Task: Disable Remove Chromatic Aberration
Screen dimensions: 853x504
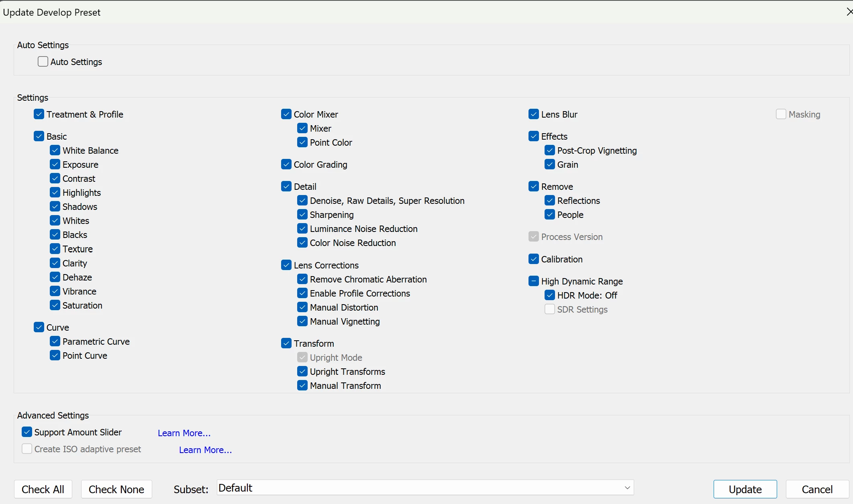Action: (302, 279)
